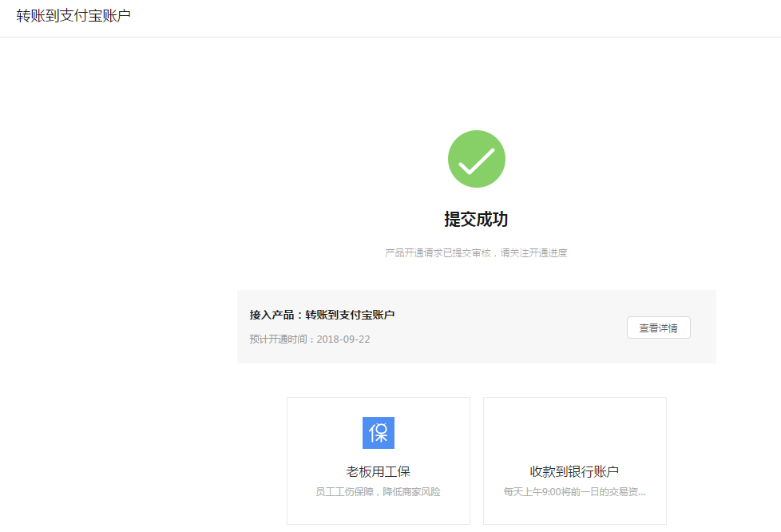781x532 pixels.
Task: Click the date 2018-09-22
Action: pyautogui.click(x=343, y=339)
